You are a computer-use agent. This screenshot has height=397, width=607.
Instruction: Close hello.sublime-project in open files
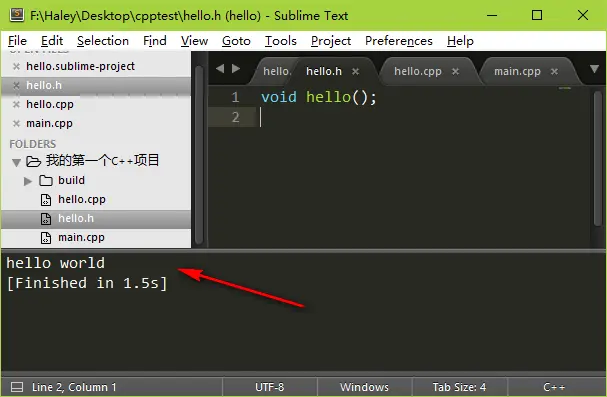click(16, 67)
